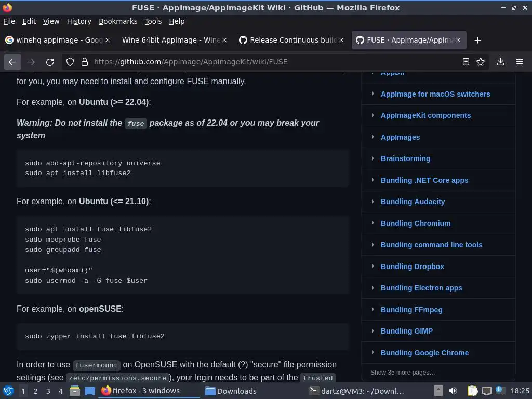The width and height of the screenshot is (532, 399).
Task: Open the tracking protection shield icon
Action: [x=70, y=62]
